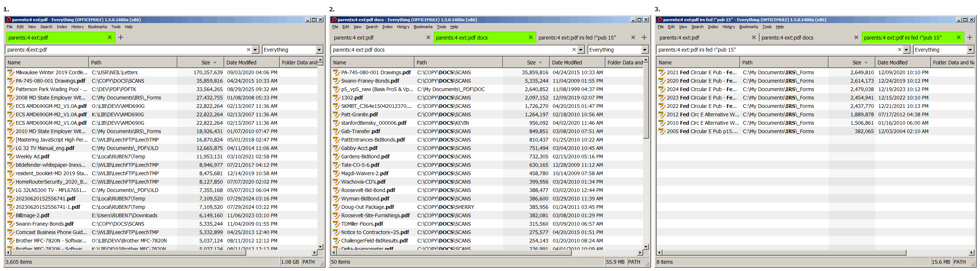The height and width of the screenshot is (271, 980).
Task: Click Folder Data column header in window 2
Action: 624,62
